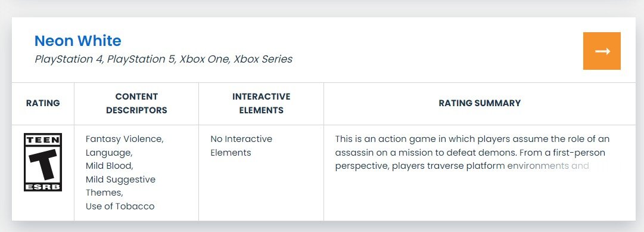644x232 pixels.
Task: Click the Use of Tobacco descriptor
Action: coord(120,206)
